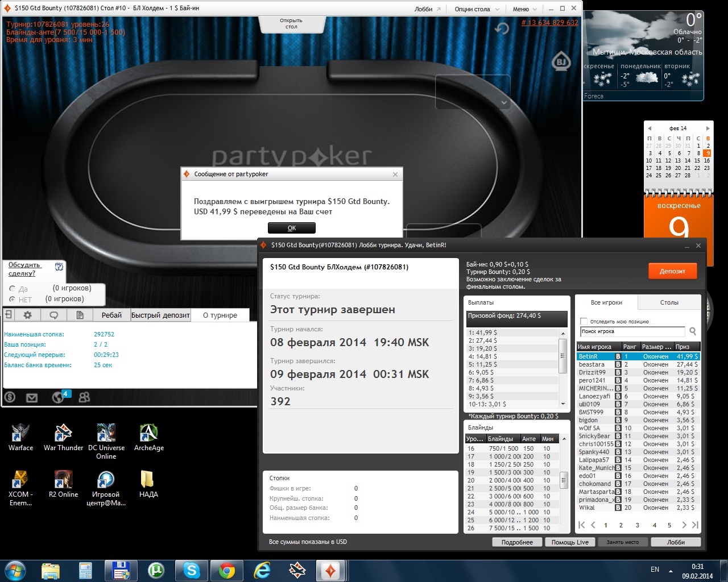Viewport: 728px width, 582px height.
Task: Open Google Chrome from the taskbar
Action: 227,569
